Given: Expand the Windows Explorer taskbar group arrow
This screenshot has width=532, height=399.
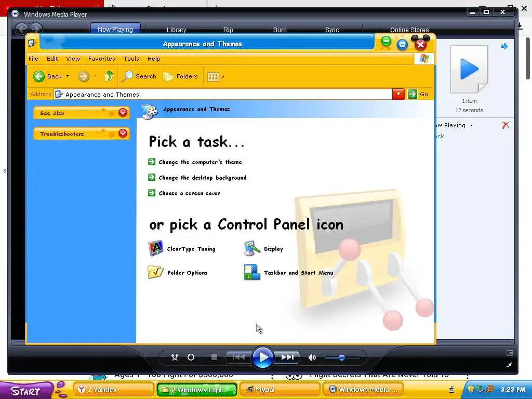Looking at the screenshot, I should coord(234,390).
